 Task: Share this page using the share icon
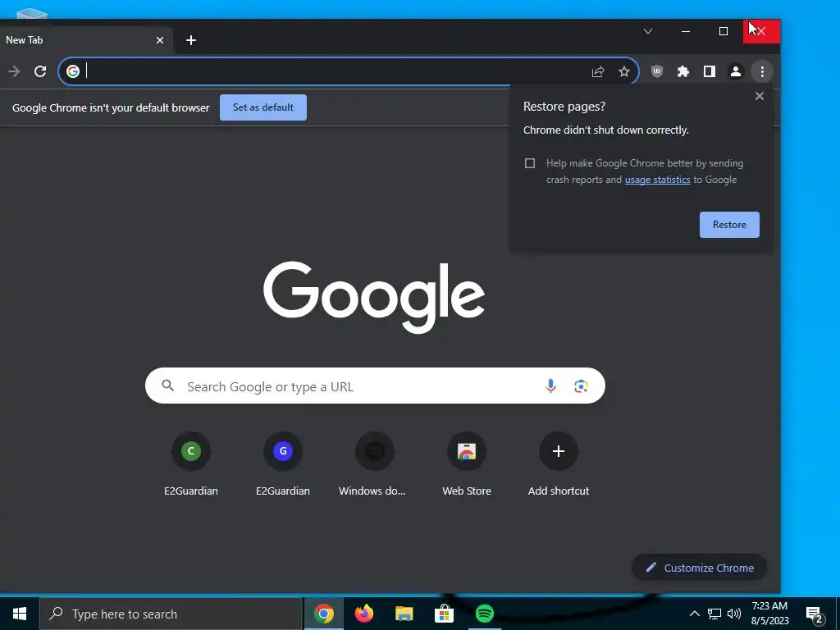click(598, 71)
